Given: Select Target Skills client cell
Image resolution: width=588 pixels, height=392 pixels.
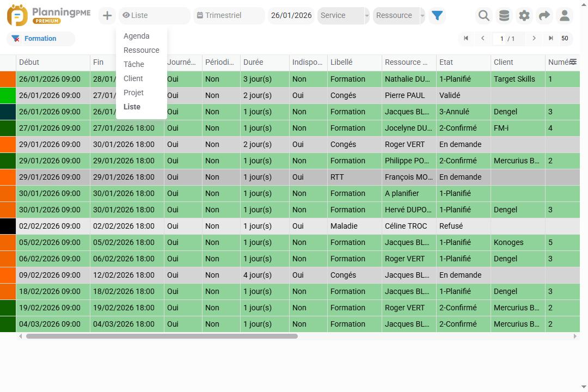Looking at the screenshot, I should [518, 79].
